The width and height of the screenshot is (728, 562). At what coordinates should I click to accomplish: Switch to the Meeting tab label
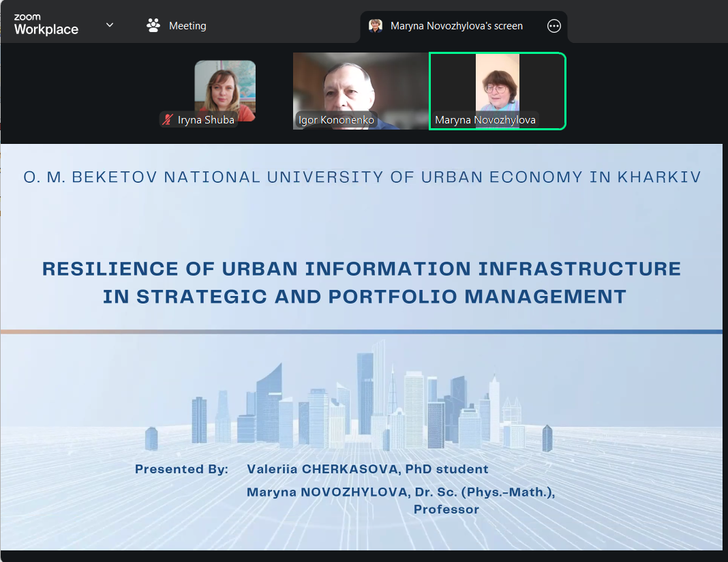187,26
